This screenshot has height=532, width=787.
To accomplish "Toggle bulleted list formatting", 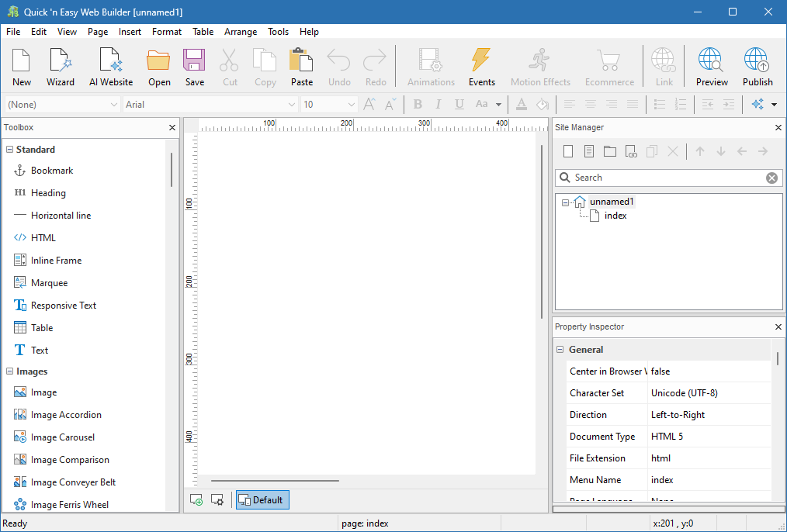I will (660, 104).
